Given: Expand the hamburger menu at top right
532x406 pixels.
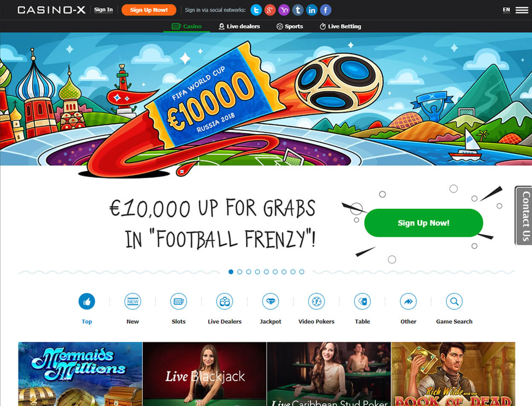Looking at the screenshot, I should 522,10.
